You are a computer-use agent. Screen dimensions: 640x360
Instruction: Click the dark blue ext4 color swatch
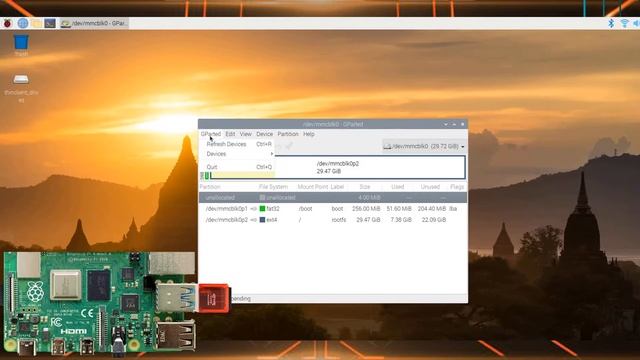point(262,220)
